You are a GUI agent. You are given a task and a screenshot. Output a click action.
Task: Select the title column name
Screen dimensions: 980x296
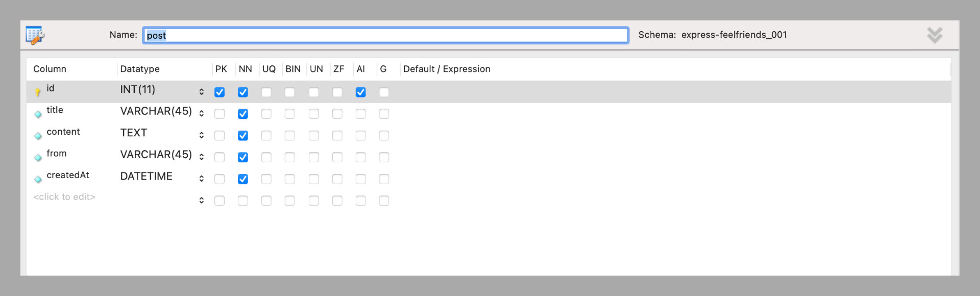tap(55, 110)
